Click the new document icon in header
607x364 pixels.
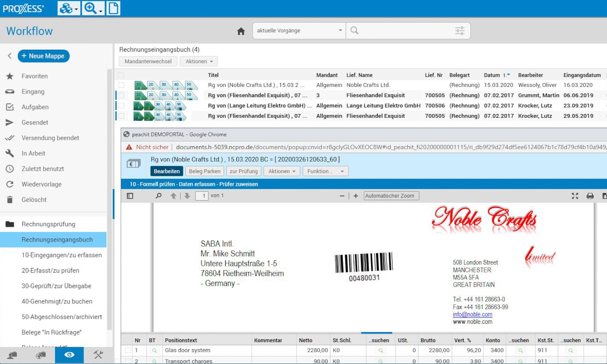click(113, 8)
